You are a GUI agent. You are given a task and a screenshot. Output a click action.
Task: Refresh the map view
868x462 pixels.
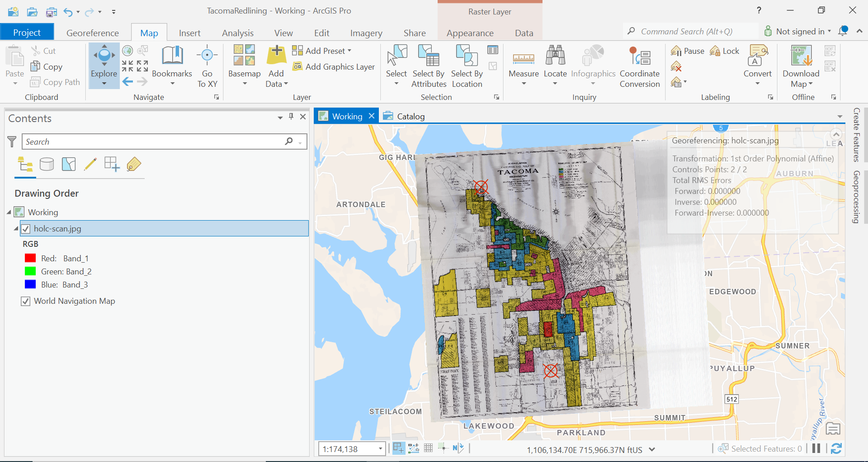836,448
